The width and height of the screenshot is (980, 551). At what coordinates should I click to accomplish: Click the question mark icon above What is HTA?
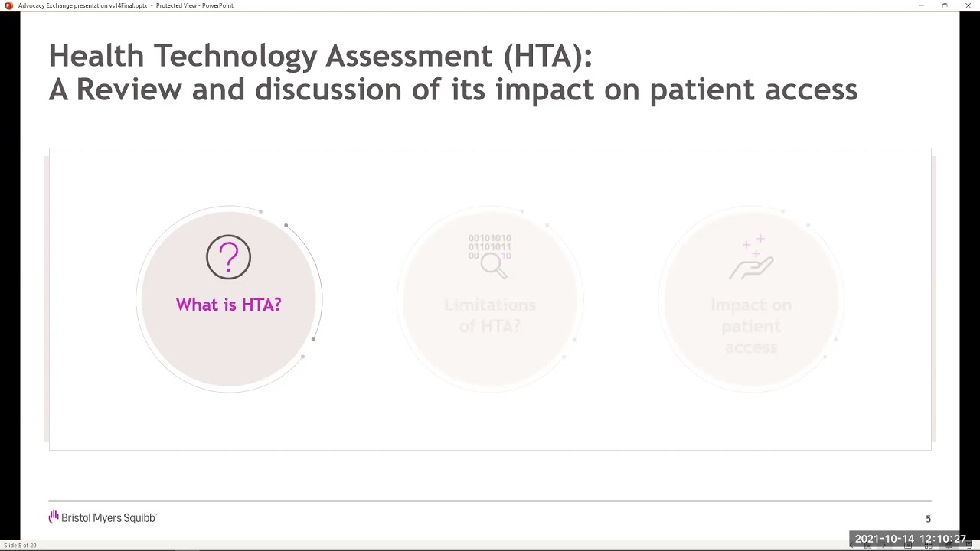(228, 257)
